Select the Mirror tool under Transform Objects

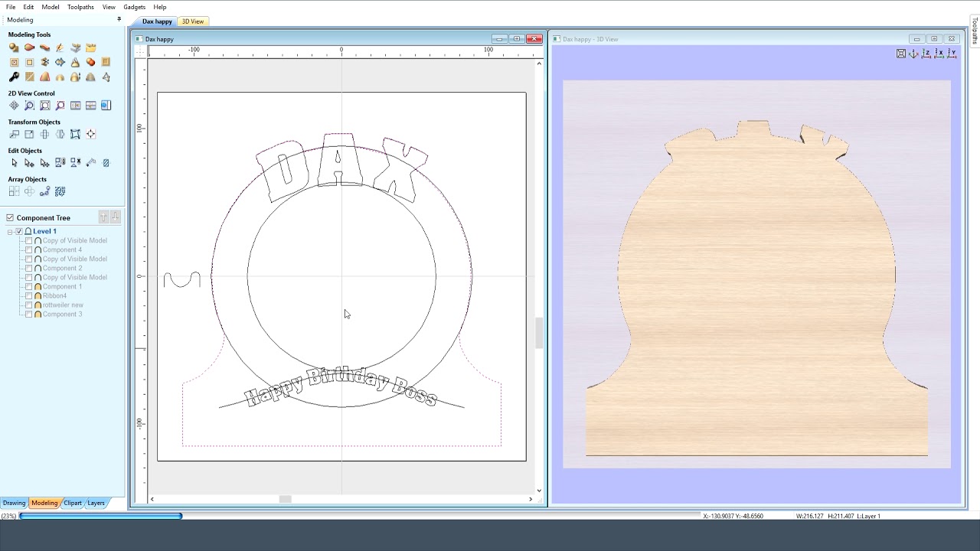[60, 133]
